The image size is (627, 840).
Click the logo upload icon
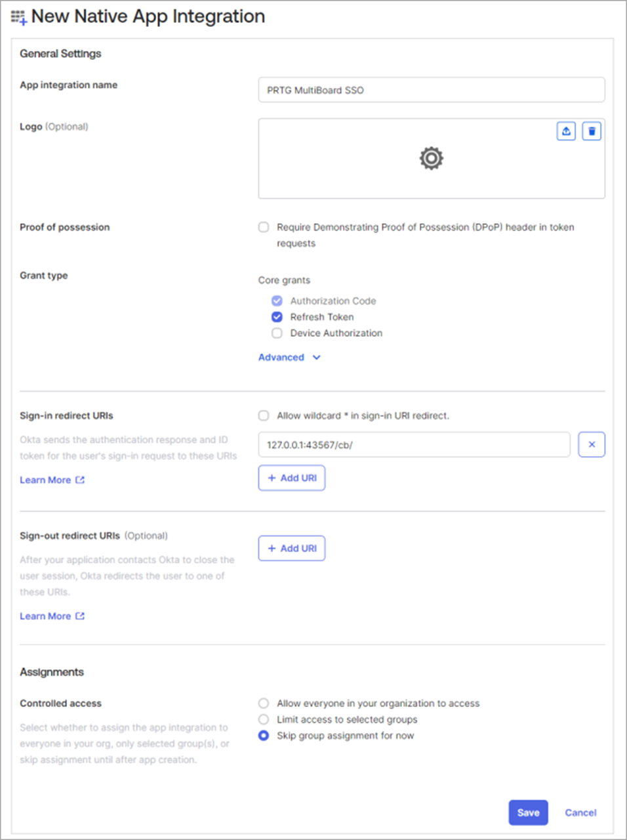(566, 131)
